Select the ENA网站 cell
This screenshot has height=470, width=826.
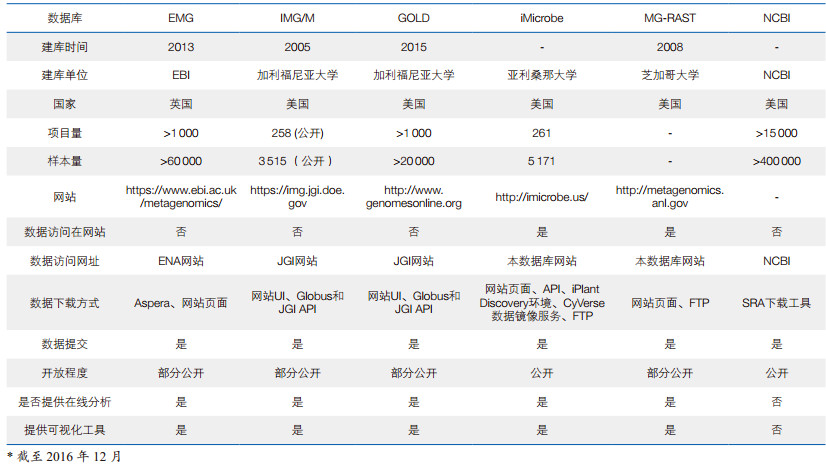coord(181,261)
